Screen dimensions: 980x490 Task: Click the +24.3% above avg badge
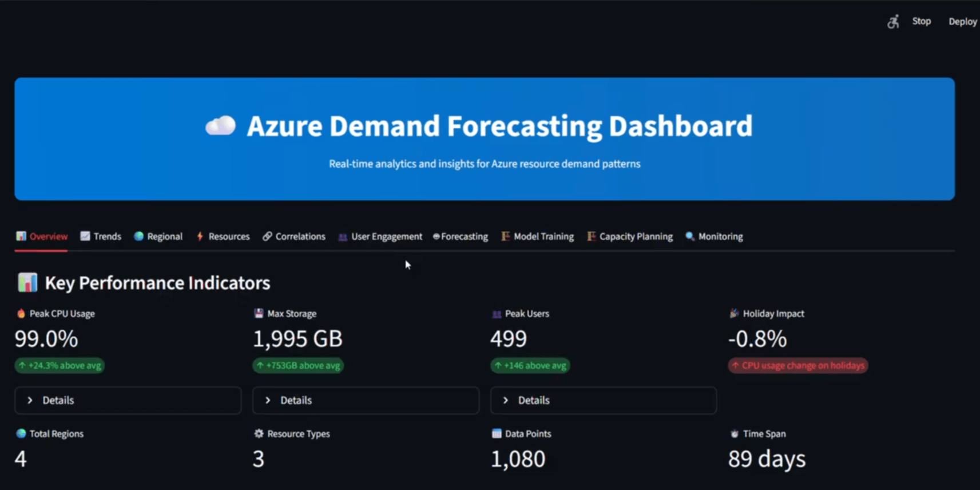click(59, 365)
